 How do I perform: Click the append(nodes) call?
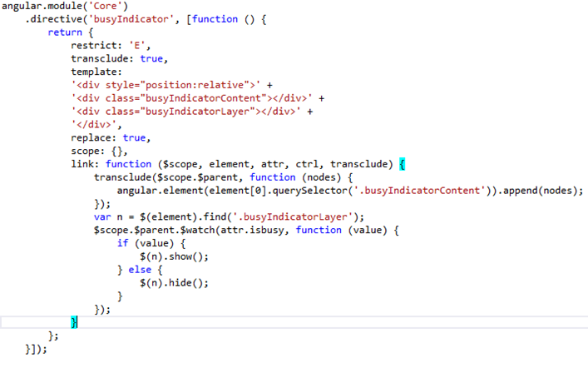tap(545, 190)
